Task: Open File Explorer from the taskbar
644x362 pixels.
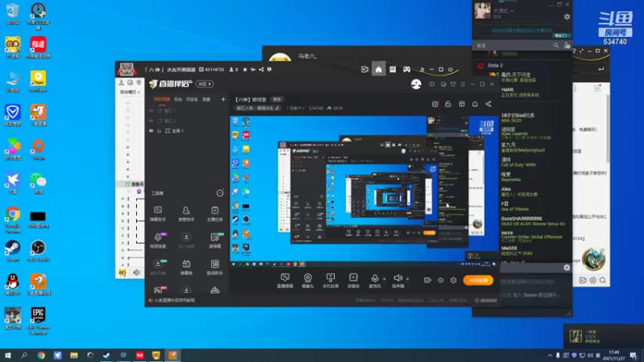Action: [74, 356]
